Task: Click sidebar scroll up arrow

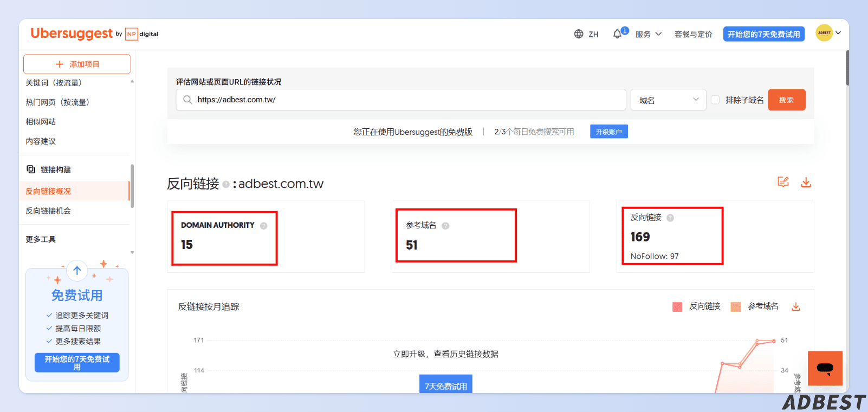Action: (x=132, y=81)
